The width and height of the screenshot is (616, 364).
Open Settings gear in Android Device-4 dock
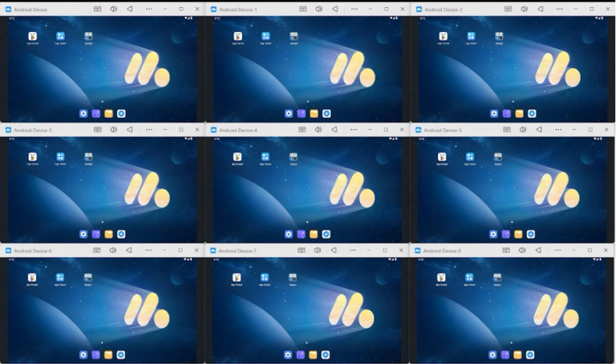coord(289,234)
